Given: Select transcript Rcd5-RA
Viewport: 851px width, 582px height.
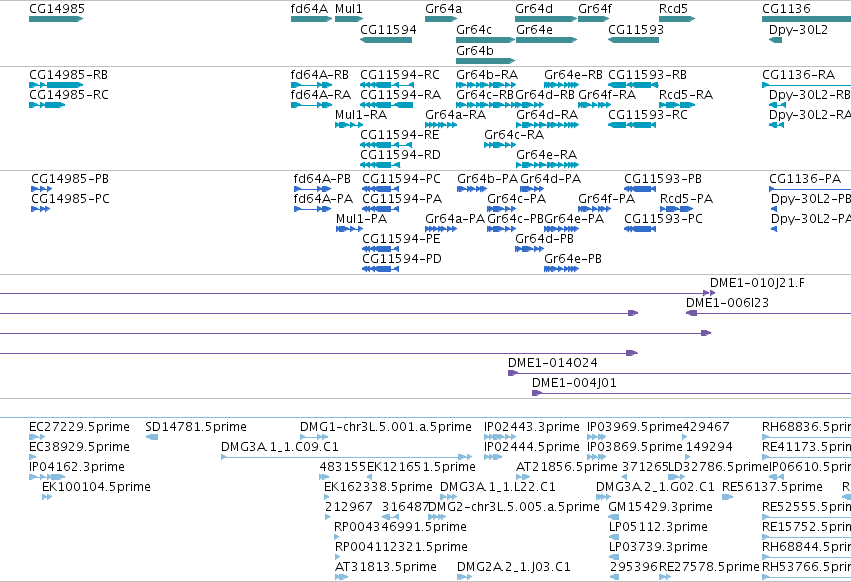Looking at the screenshot, I should pos(677,105).
